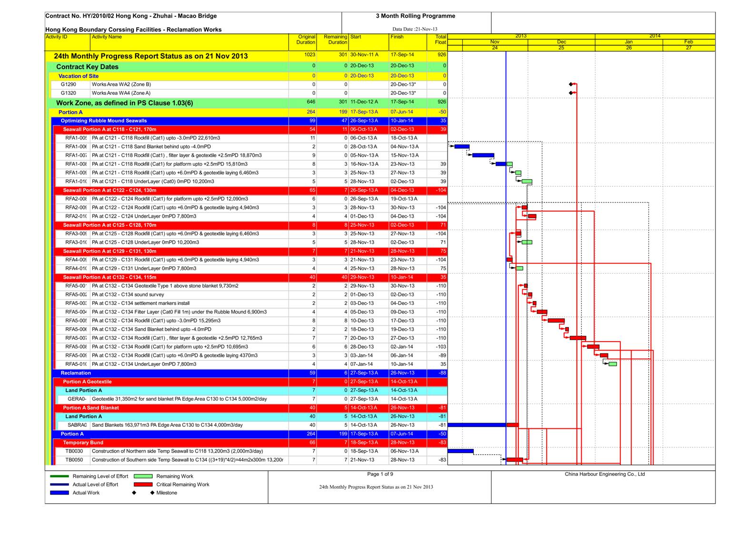The height and width of the screenshot is (535, 756).
Task: Click the G1320 Works Area WA4 milestone diamond
Action: [x=571, y=93]
